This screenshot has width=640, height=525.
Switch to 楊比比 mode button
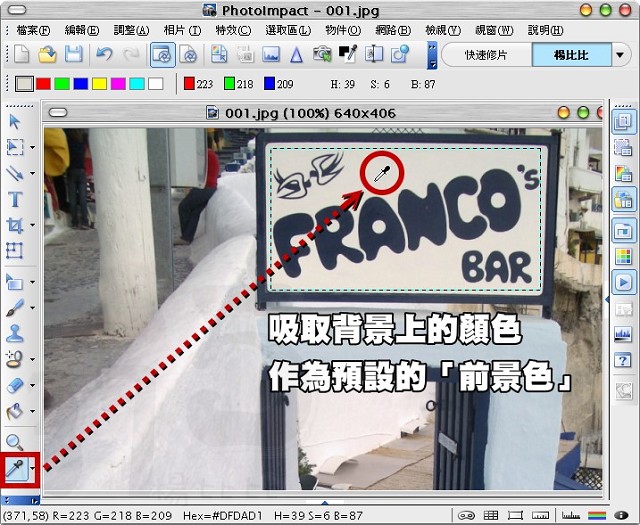tap(571, 55)
